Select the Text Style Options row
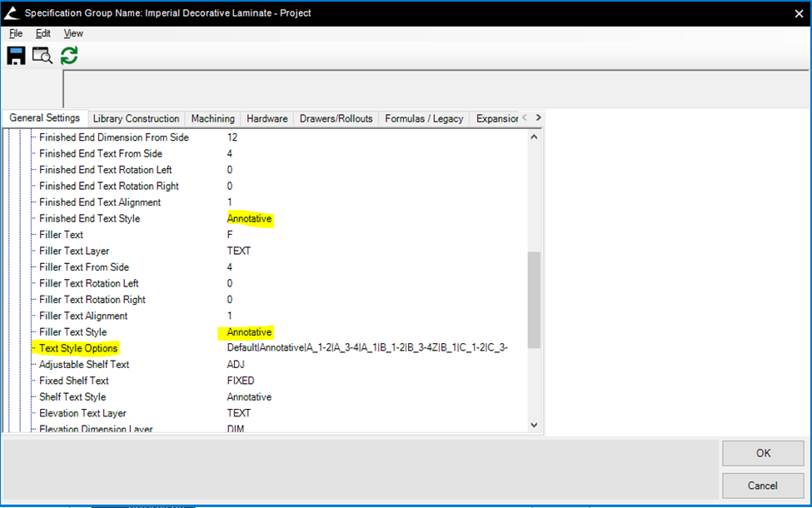The width and height of the screenshot is (812, 508). (x=78, y=348)
